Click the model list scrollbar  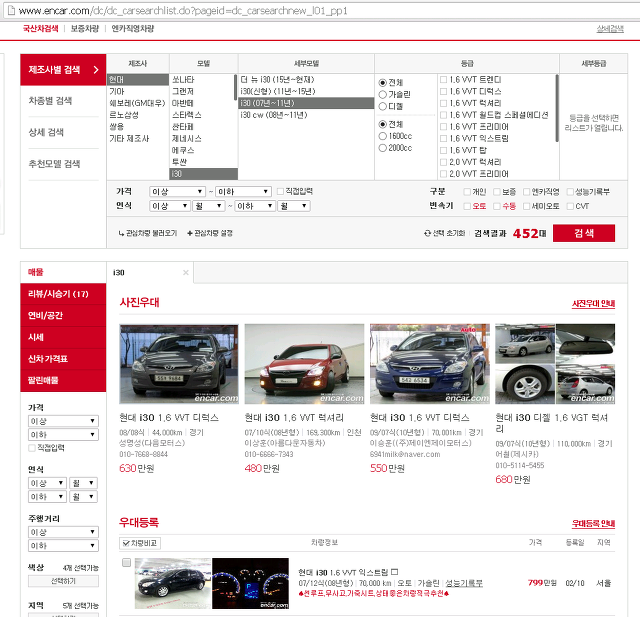(236, 88)
